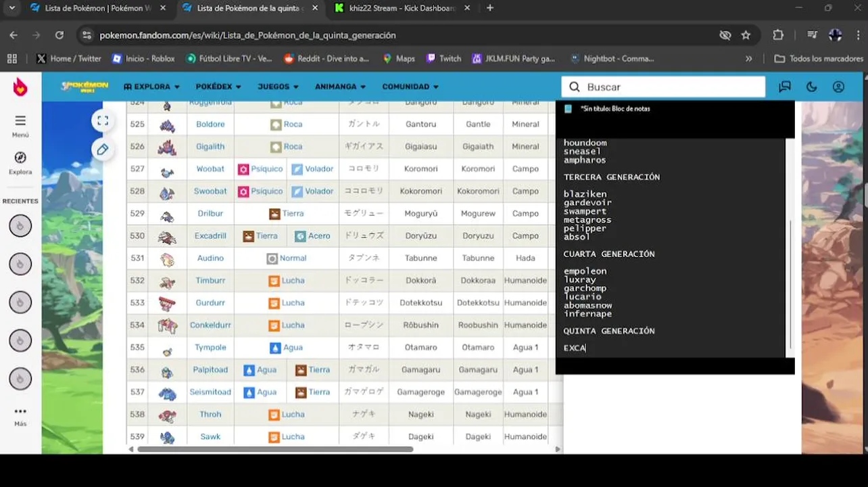Expand the JUEGOS menu
This screenshot has width=868, height=487.
pos(278,87)
